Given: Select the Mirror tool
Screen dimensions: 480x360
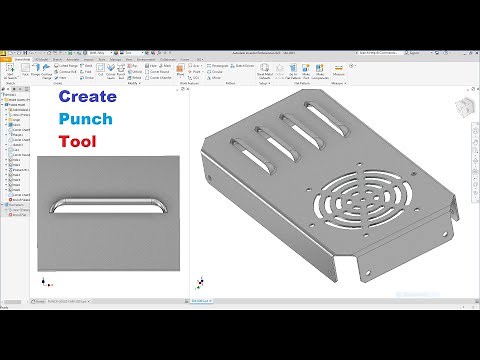Looking at the screenshot, I should pos(214,78).
